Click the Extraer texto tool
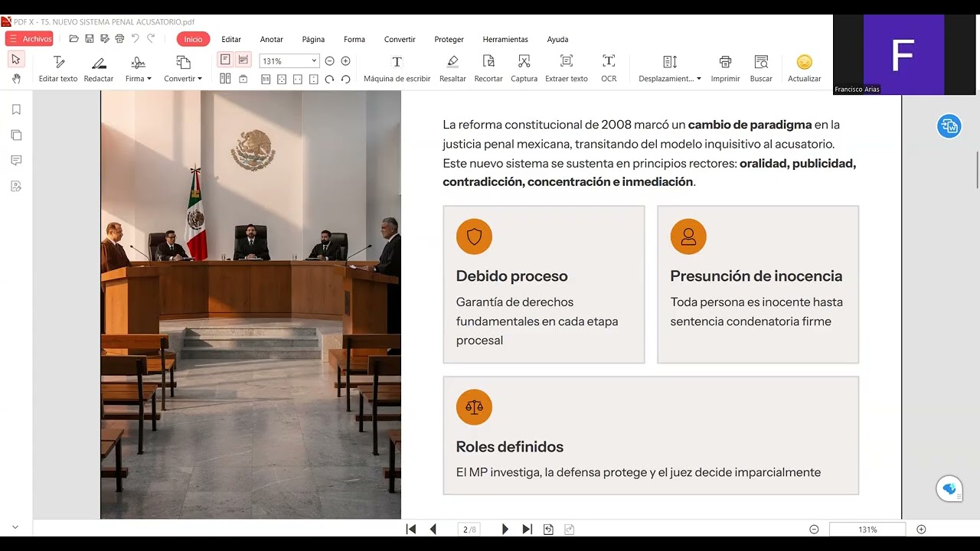The height and width of the screenshot is (551, 980). point(567,69)
